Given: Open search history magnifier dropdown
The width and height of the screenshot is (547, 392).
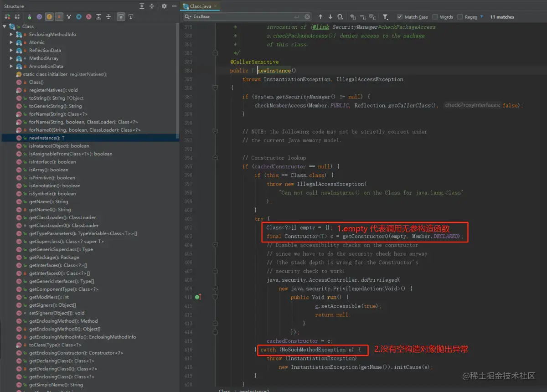Looking at the screenshot, I should [x=188, y=17].
